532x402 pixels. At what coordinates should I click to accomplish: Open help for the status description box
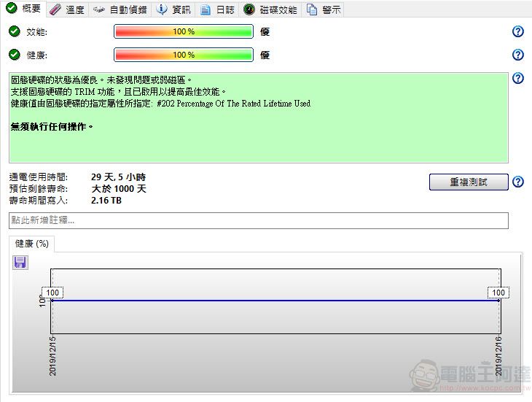tap(517, 78)
